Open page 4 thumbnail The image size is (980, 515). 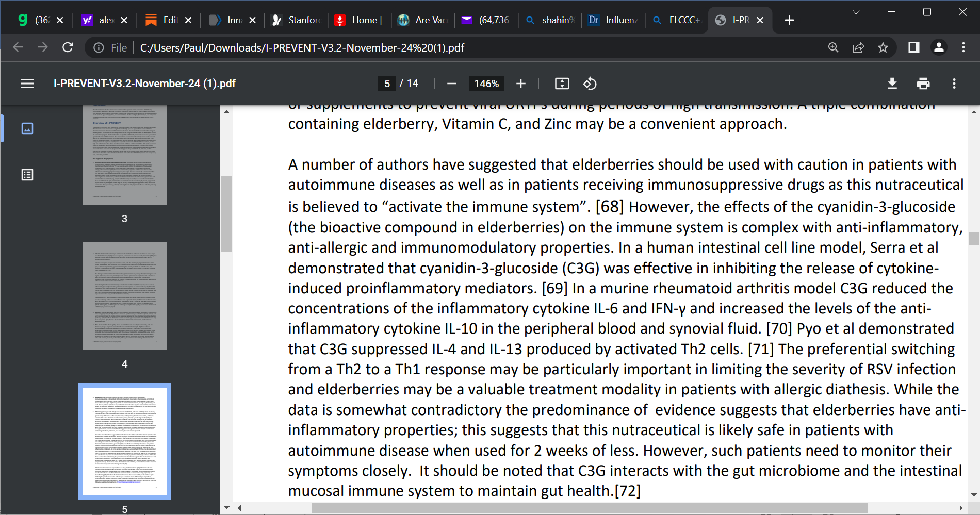125,296
